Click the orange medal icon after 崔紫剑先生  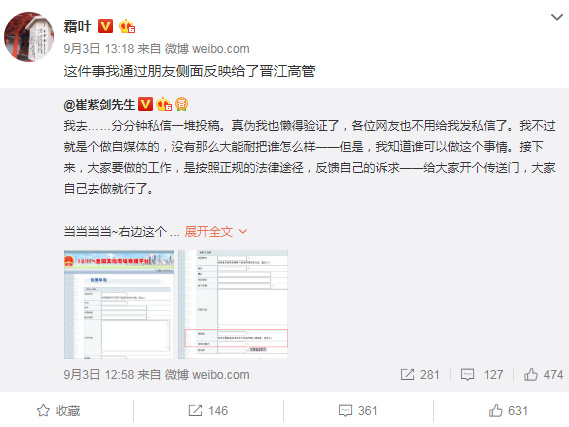181,104
